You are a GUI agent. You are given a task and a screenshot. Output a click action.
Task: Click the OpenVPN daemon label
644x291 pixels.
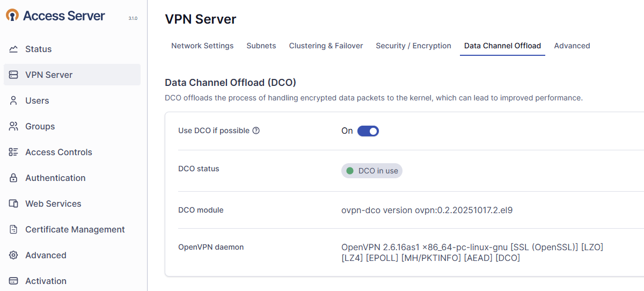(x=211, y=247)
